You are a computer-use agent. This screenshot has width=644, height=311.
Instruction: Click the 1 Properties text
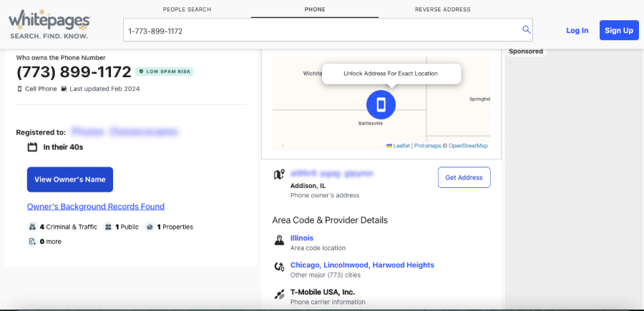pyautogui.click(x=175, y=227)
